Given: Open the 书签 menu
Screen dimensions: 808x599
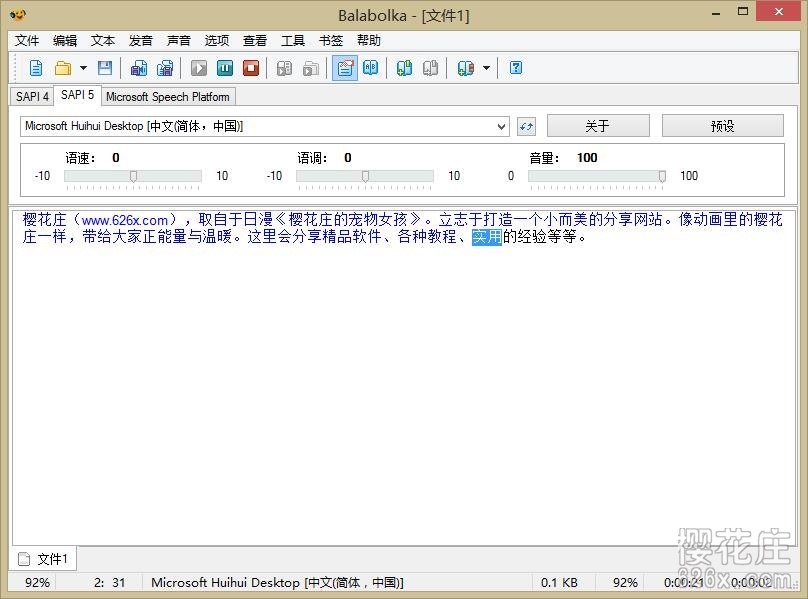Looking at the screenshot, I should [x=331, y=40].
